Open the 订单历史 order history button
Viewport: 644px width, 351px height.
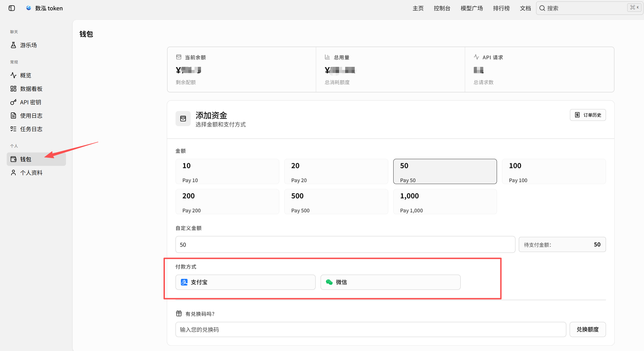pos(588,115)
